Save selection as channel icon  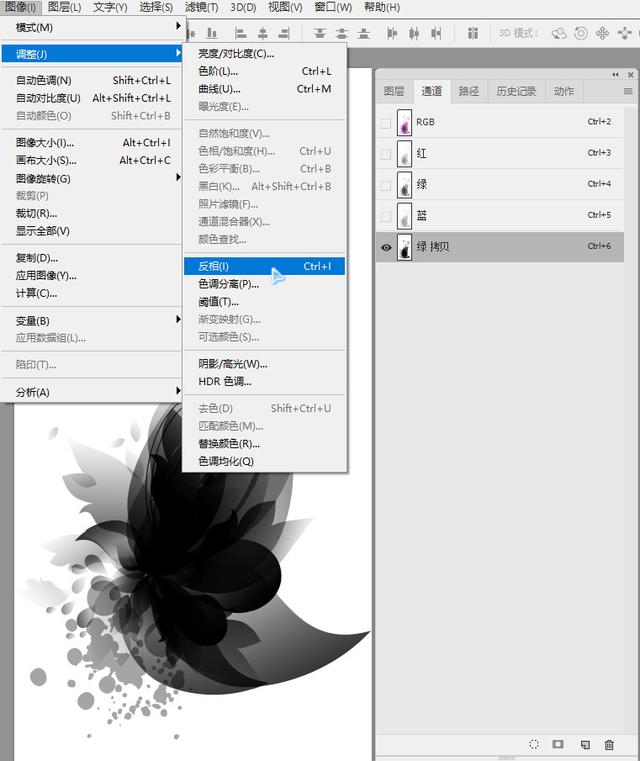558,744
